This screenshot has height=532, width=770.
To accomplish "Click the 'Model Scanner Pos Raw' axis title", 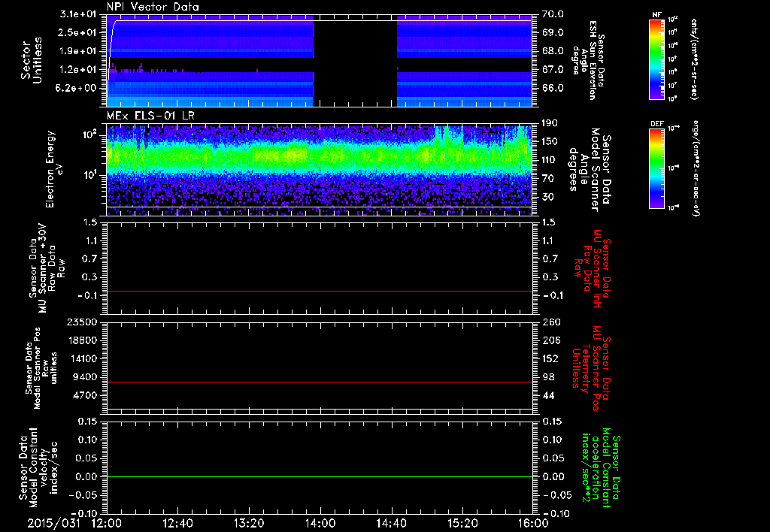I will point(41,368).
